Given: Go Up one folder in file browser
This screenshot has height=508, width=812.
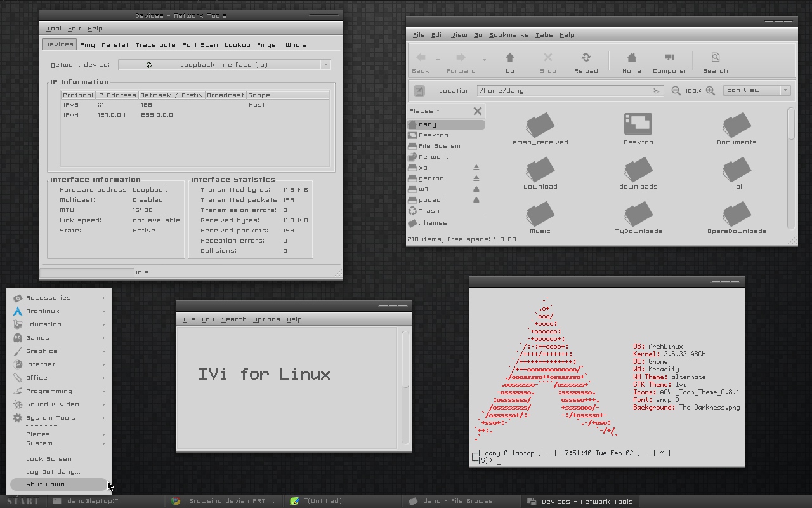Looking at the screenshot, I should point(509,63).
